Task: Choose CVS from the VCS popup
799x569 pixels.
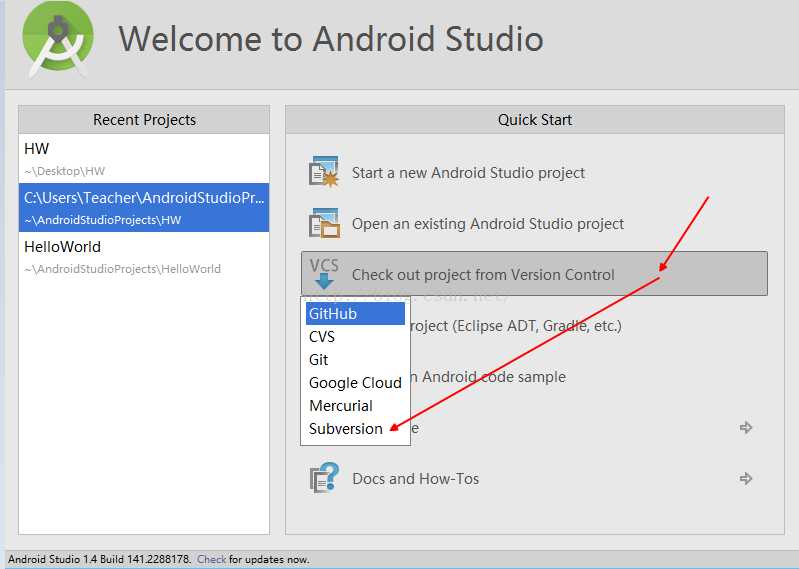Action: [355, 337]
